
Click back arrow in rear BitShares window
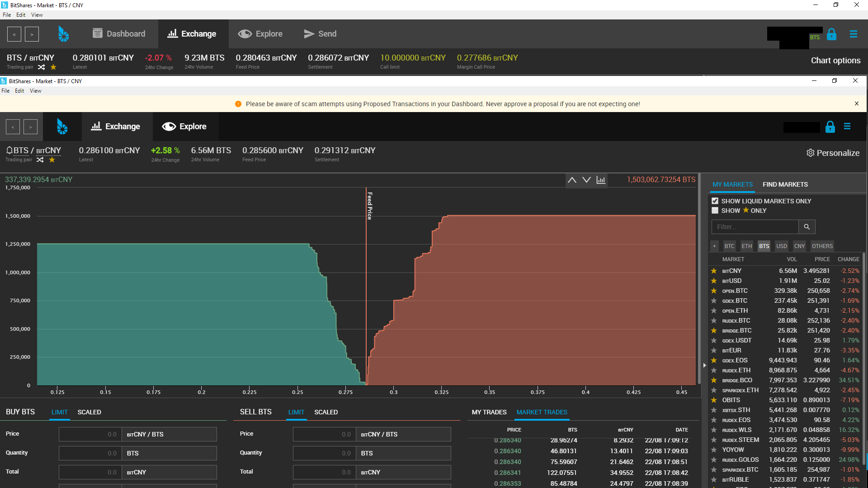pyautogui.click(x=14, y=34)
